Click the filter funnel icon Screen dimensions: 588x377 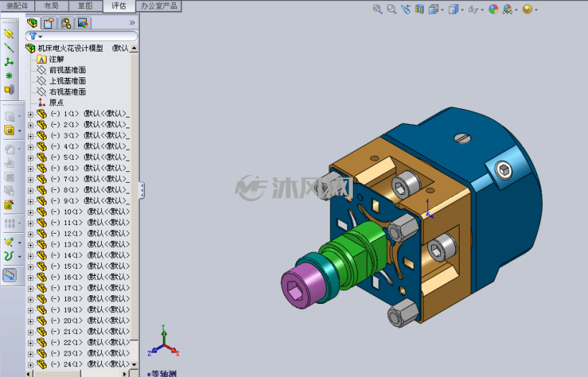33,36
